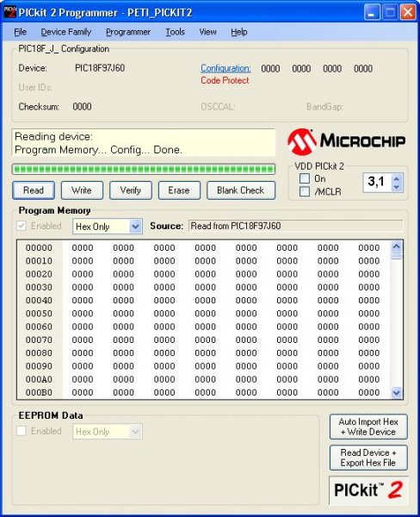
Task: Click first data cell in row 00070
Action: click(x=83, y=339)
